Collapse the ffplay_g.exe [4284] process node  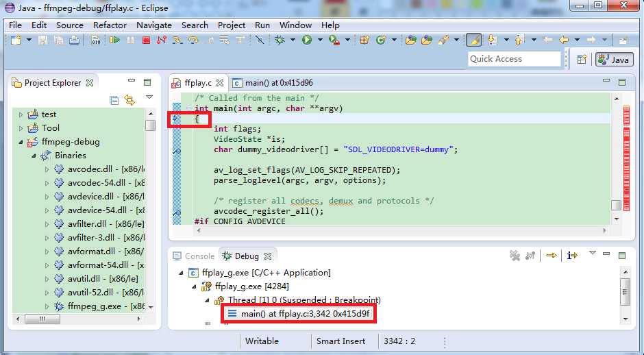[195, 286]
